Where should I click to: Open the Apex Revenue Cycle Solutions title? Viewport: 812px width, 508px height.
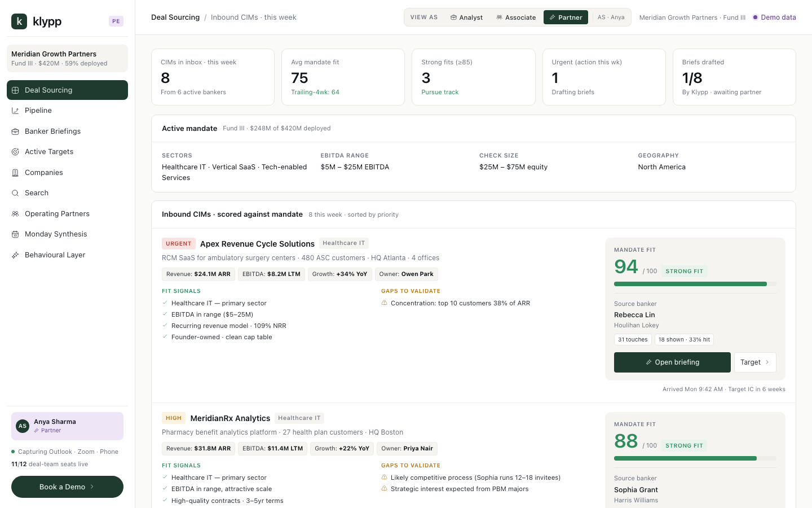click(x=257, y=244)
